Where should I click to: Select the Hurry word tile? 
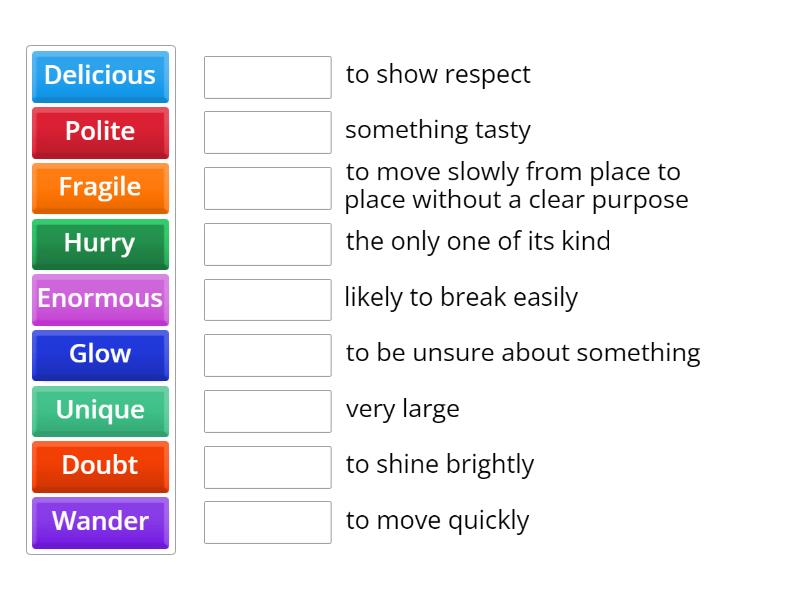[100, 244]
